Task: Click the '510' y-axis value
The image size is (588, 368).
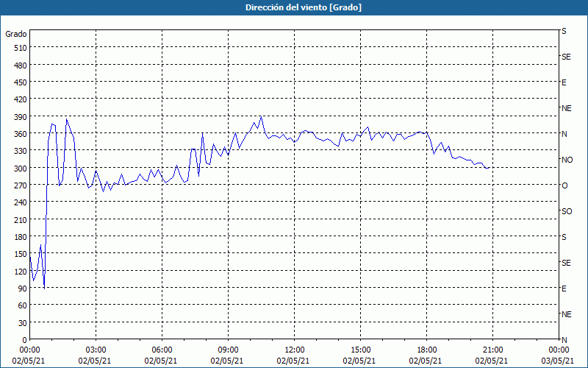Action: pos(21,48)
